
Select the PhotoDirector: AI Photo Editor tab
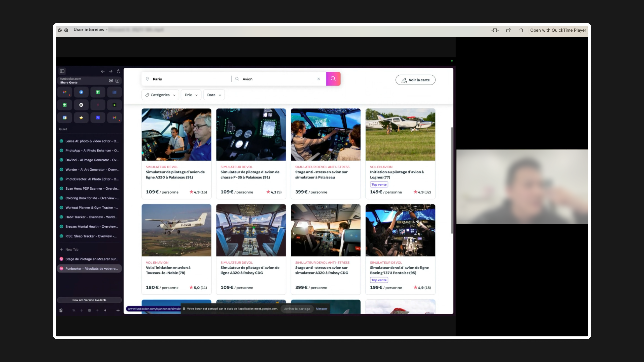pos(89,179)
